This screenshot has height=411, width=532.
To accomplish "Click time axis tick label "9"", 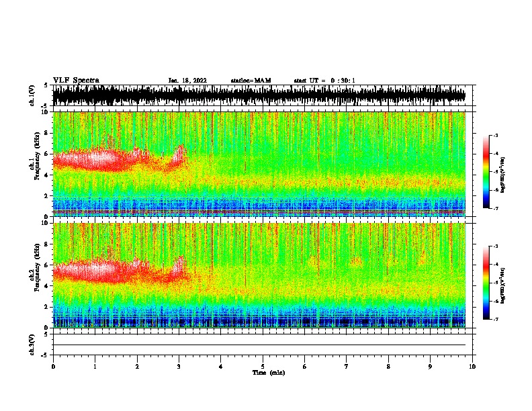I will 430,367.
